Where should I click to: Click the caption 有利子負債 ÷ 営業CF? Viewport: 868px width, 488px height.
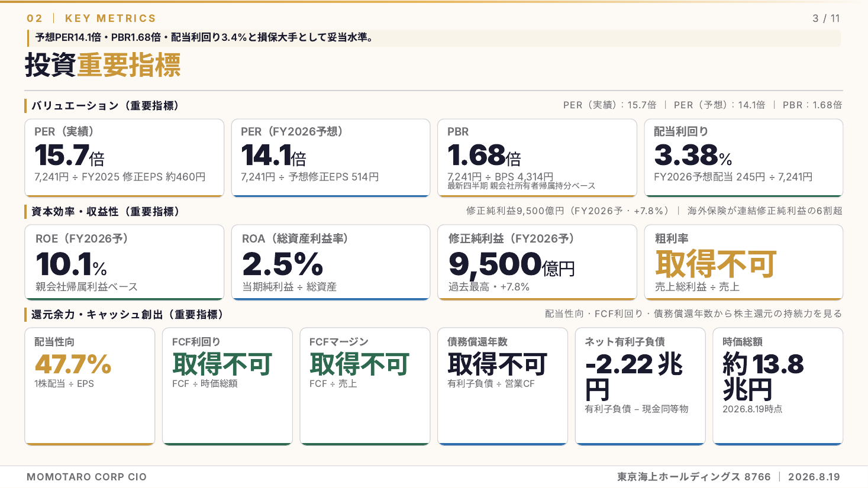click(x=491, y=384)
